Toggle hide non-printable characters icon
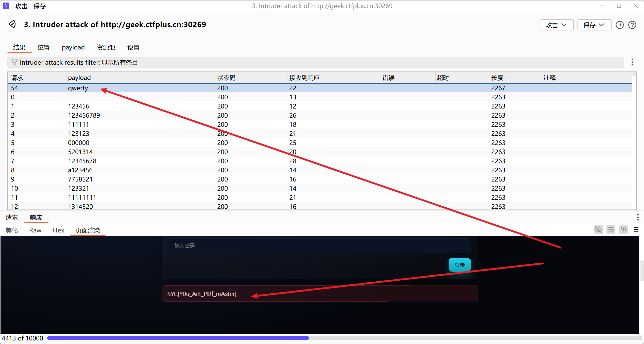This screenshot has width=644, height=344. coord(598,230)
